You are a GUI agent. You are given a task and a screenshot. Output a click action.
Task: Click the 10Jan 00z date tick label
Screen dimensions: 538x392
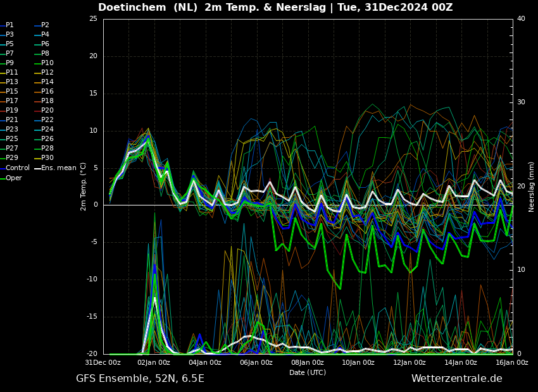pyautogui.click(x=358, y=362)
